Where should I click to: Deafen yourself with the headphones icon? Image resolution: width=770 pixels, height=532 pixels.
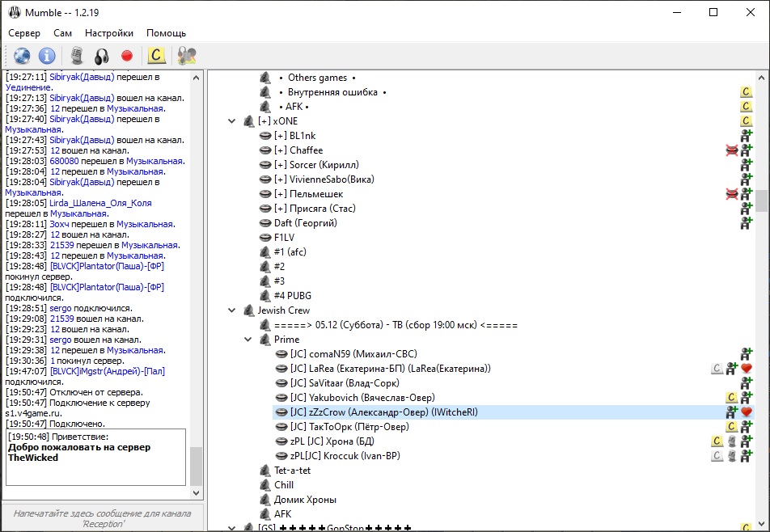pos(101,56)
